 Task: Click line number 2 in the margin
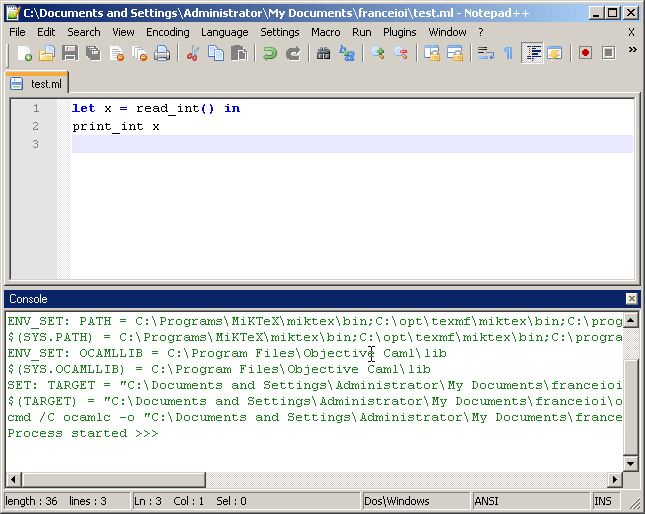36,126
